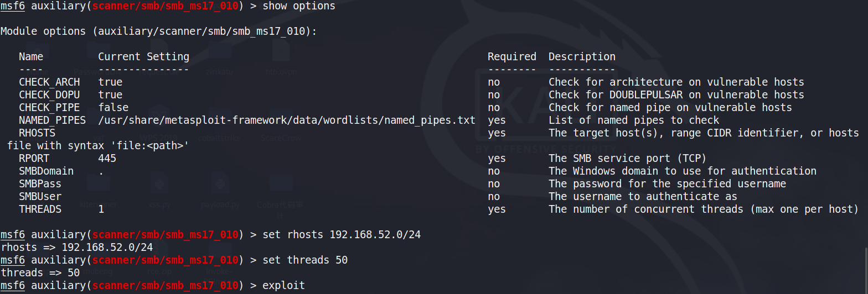Click the Current Setting column header
The width and height of the screenshot is (868, 294).
pyautogui.click(x=143, y=56)
